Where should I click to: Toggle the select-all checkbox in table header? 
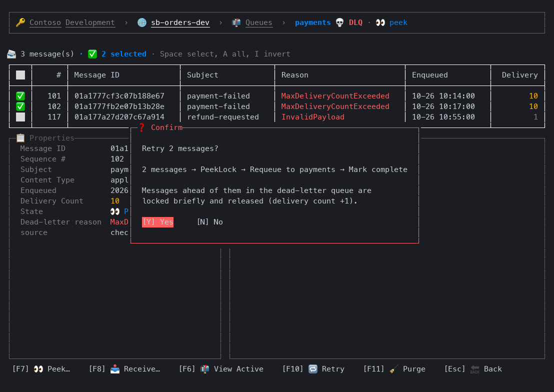(20, 75)
